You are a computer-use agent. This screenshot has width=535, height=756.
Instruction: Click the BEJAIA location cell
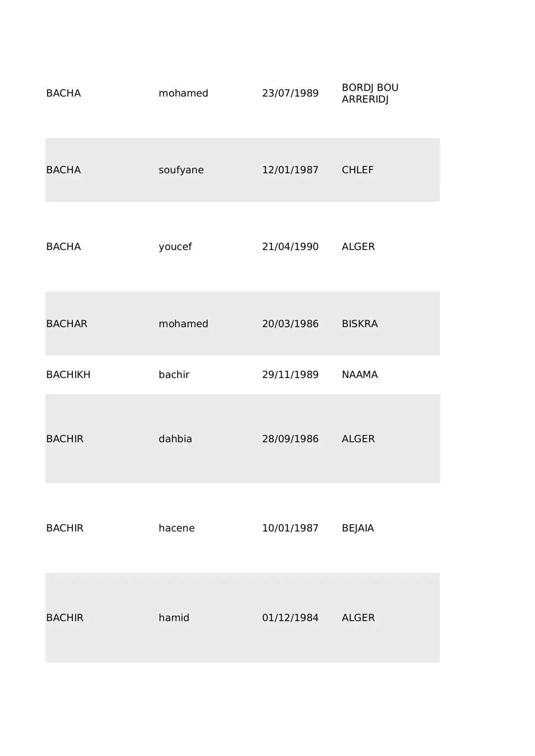(357, 528)
